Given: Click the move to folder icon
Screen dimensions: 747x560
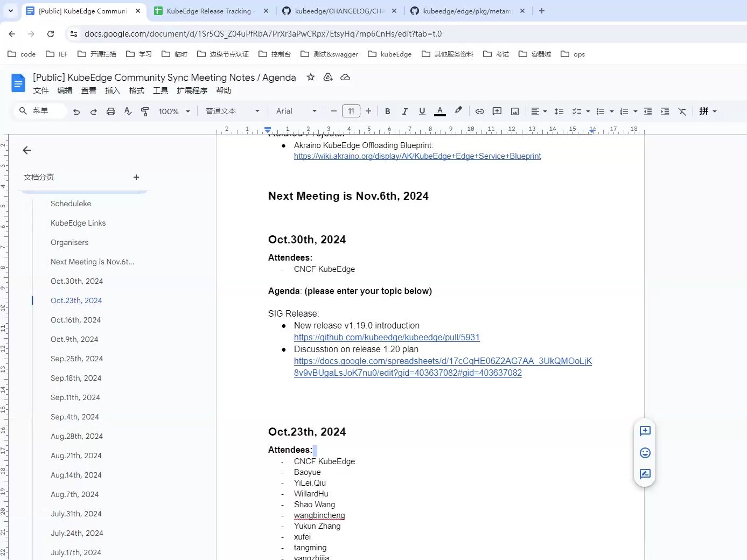Looking at the screenshot, I should click(328, 77).
